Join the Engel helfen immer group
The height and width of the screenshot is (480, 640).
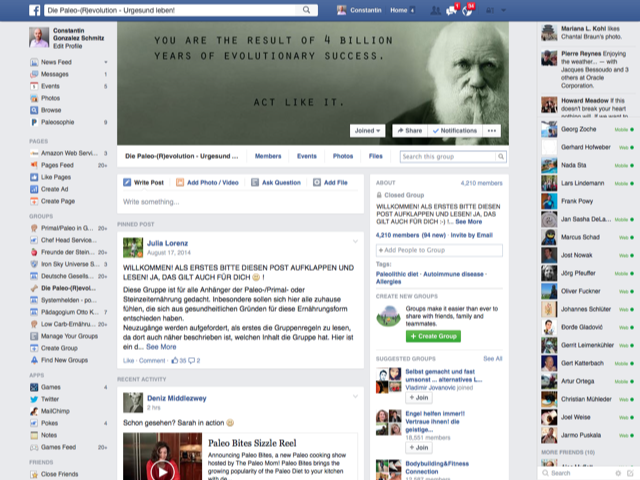(x=419, y=447)
